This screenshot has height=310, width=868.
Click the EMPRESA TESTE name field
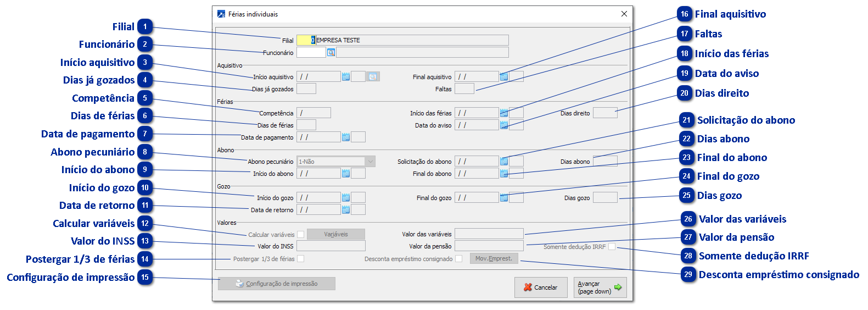[x=412, y=40]
